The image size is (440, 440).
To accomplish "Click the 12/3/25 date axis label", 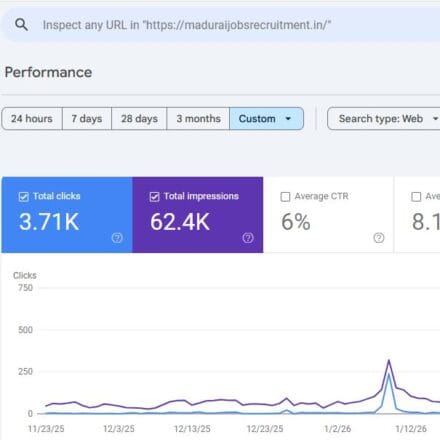I will coord(119,429).
